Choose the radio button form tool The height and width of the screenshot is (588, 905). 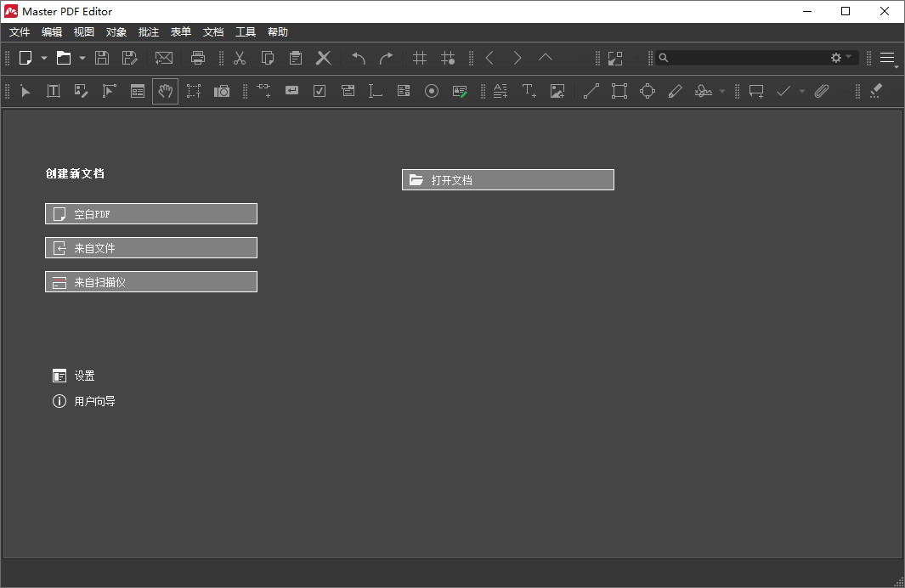[x=431, y=91]
